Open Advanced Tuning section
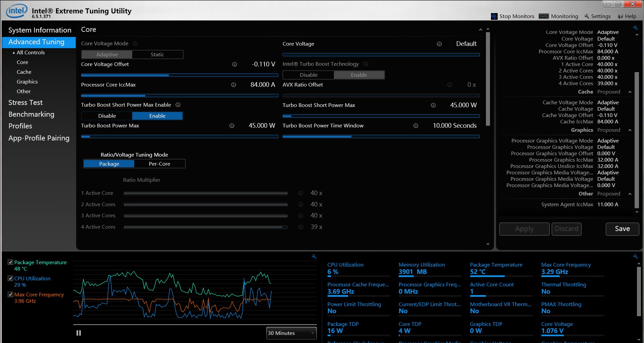This screenshot has width=644, height=343. 39,42
